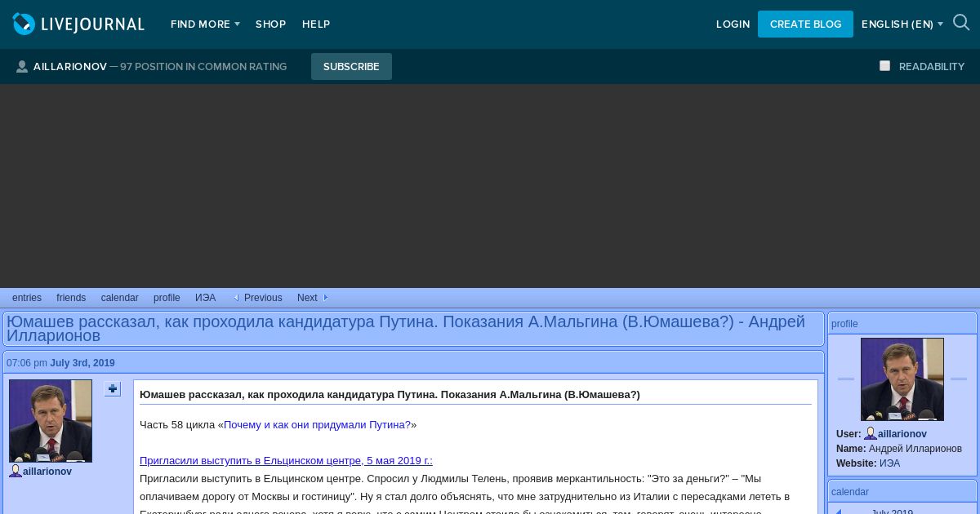Open the Help menu item

pyautogui.click(x=316, y=24)
